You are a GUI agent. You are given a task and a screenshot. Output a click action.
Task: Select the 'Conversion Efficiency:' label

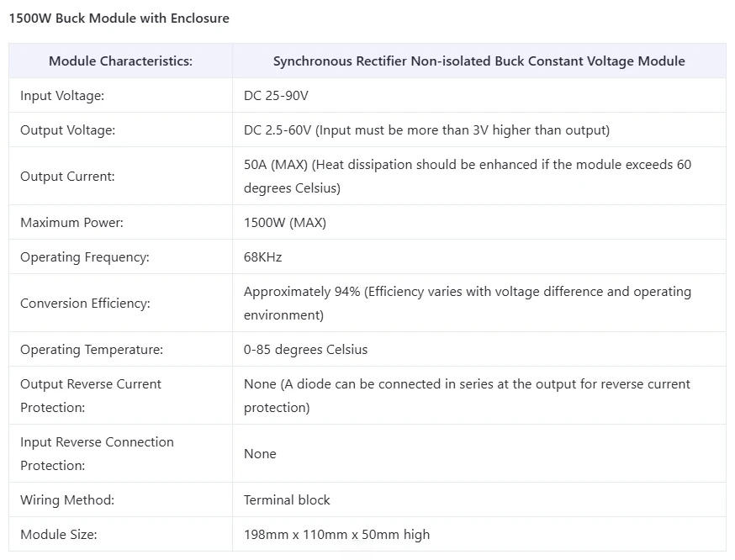[85, 304]
